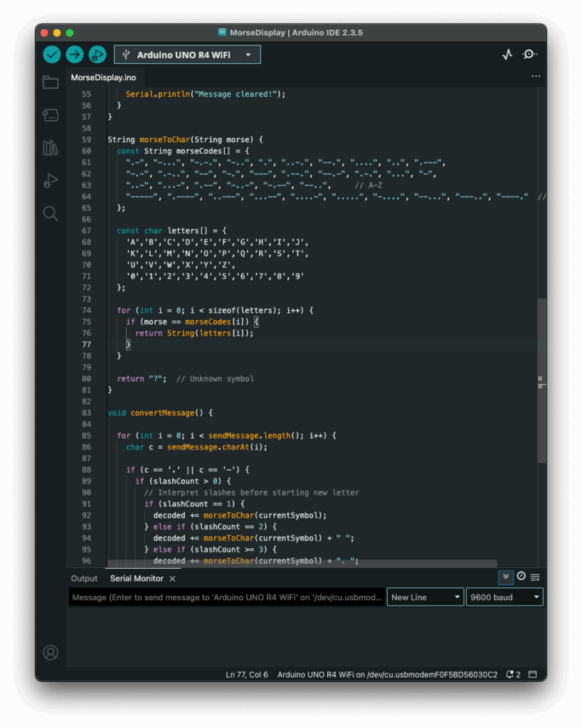Click the editor horizontal scrollbar

[x=302, y=563]
